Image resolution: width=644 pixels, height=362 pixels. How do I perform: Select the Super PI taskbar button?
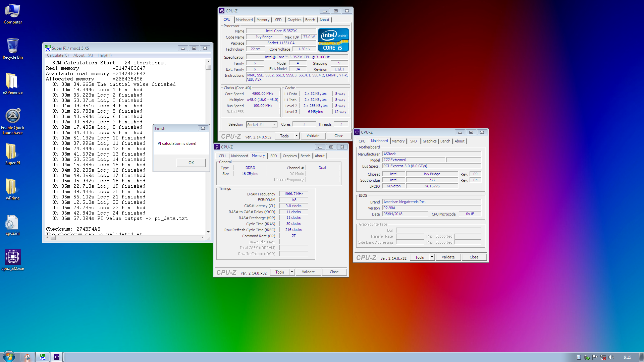[43, 357]
